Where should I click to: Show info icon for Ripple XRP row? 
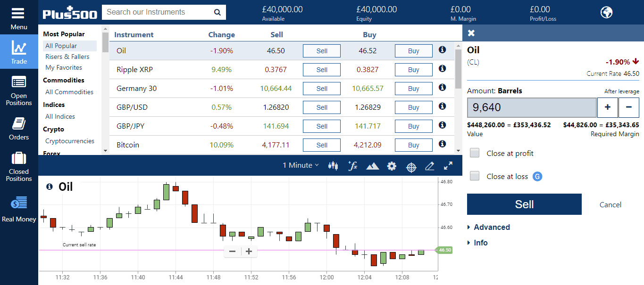point(442,68)
